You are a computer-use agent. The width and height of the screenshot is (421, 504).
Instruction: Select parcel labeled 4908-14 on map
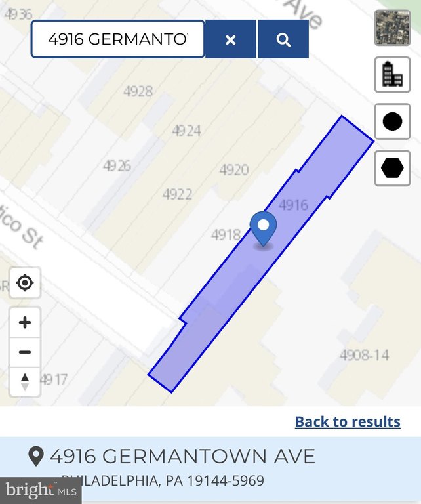pos(365,355)
